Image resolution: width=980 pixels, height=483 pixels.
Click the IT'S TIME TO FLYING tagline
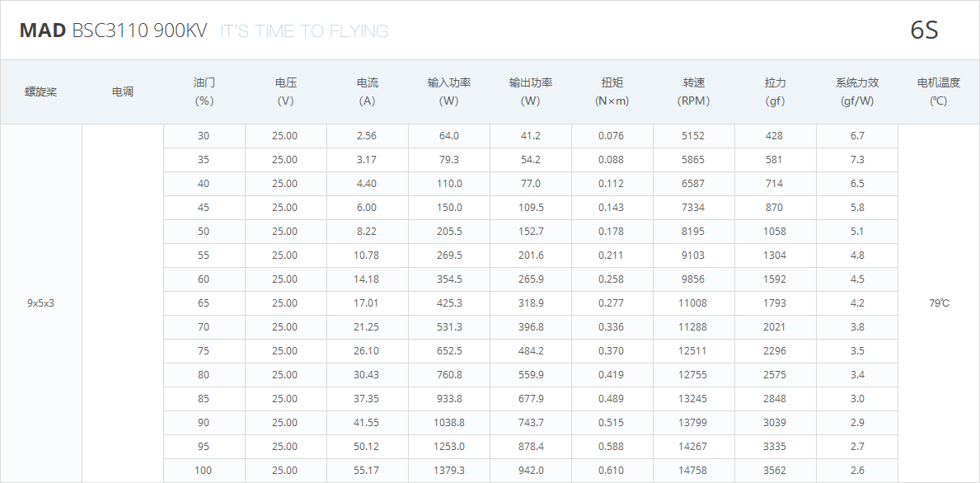(304, 31)
